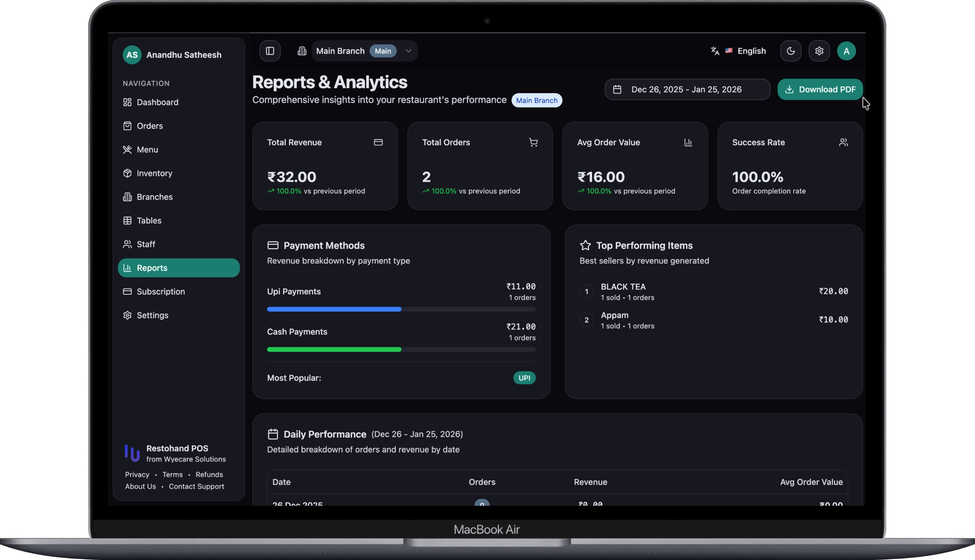Go to Inventory in the navigation
The width and height of the screenshot is (975, 560).
[154, 173]
